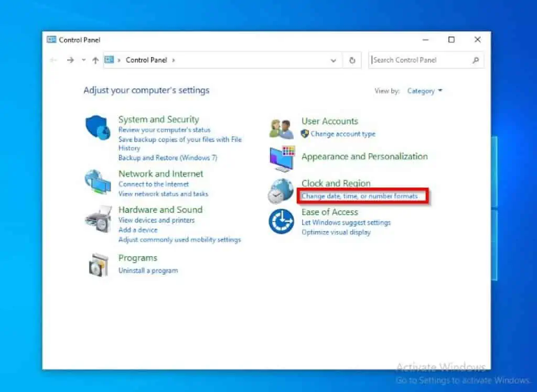Expand the address bar history dropdown
Screen dimensions: 537x392
(333, 61)
